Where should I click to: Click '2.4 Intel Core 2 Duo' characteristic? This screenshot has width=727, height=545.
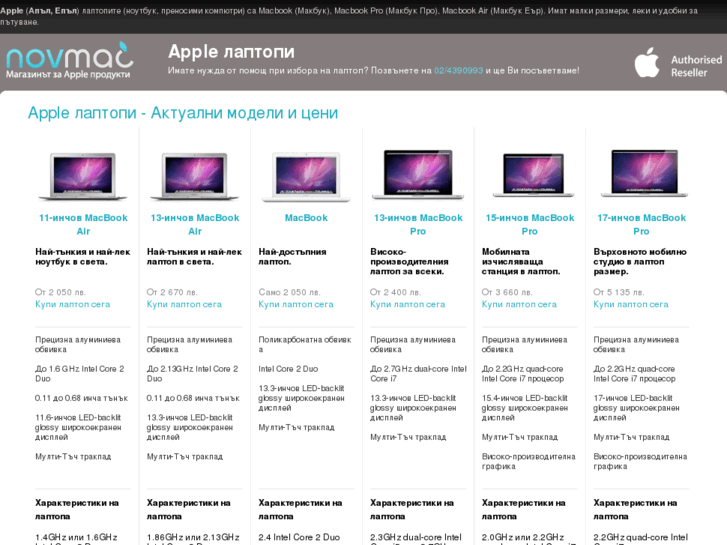299,537
